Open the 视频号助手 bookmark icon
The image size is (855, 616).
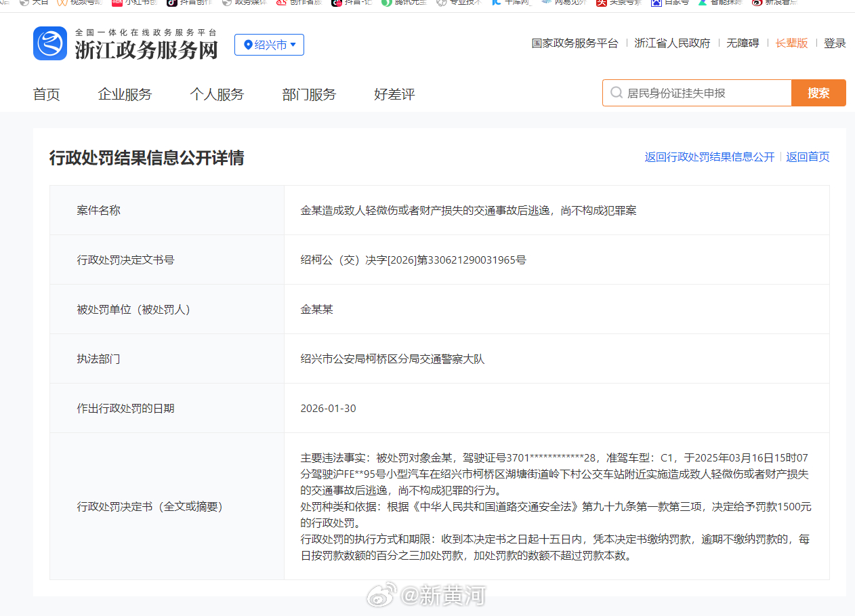pos(61,5)
